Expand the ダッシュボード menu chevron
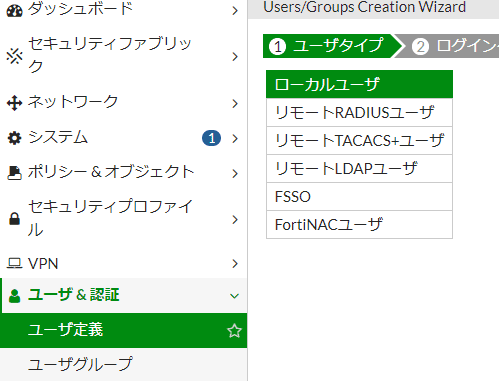 [x=235, y=11]
